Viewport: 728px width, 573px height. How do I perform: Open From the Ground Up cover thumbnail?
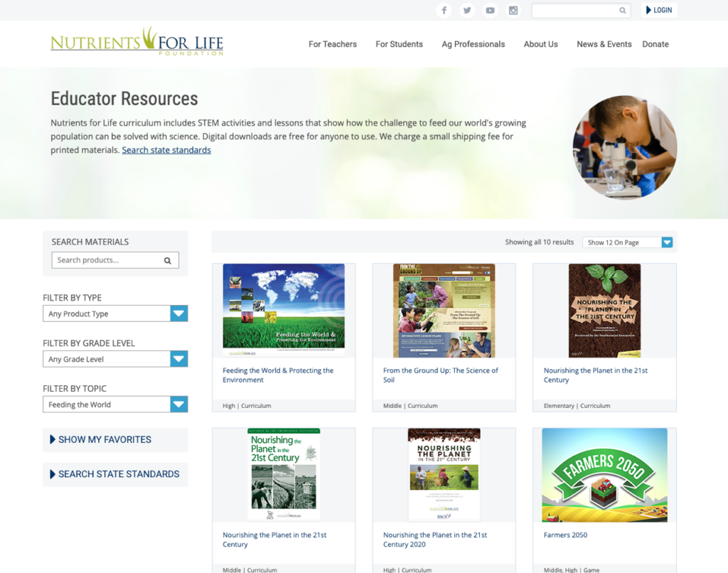(444, 311)
